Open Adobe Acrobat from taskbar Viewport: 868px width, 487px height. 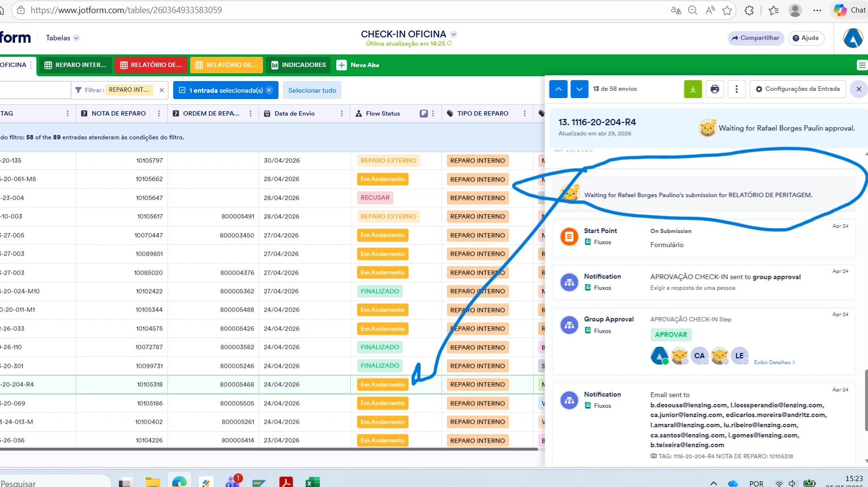click(286, 482)
